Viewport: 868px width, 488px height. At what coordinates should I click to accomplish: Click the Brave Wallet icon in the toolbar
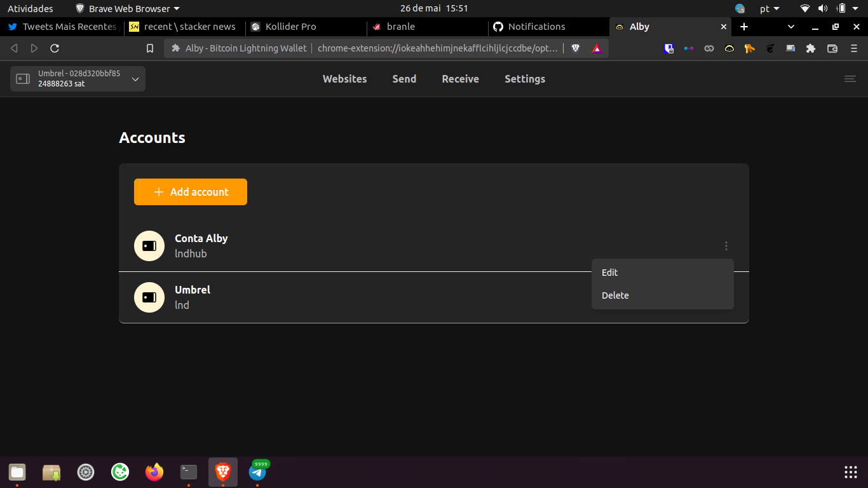click(832, 48)
